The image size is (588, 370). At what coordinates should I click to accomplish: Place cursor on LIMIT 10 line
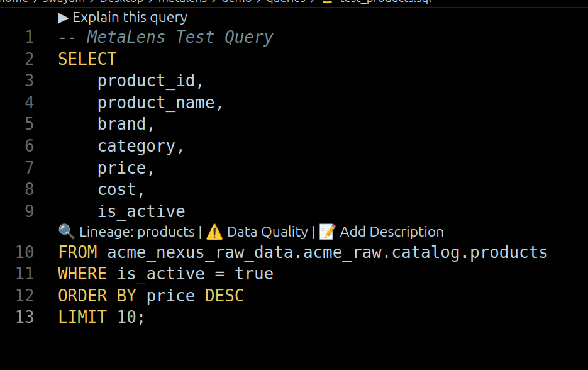(x=101, y=317)
